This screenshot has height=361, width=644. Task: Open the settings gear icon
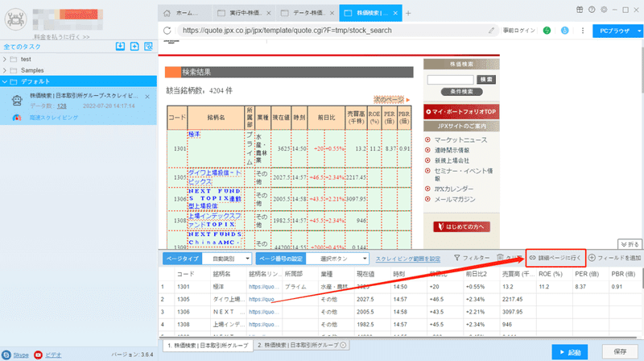pos(604,10)
